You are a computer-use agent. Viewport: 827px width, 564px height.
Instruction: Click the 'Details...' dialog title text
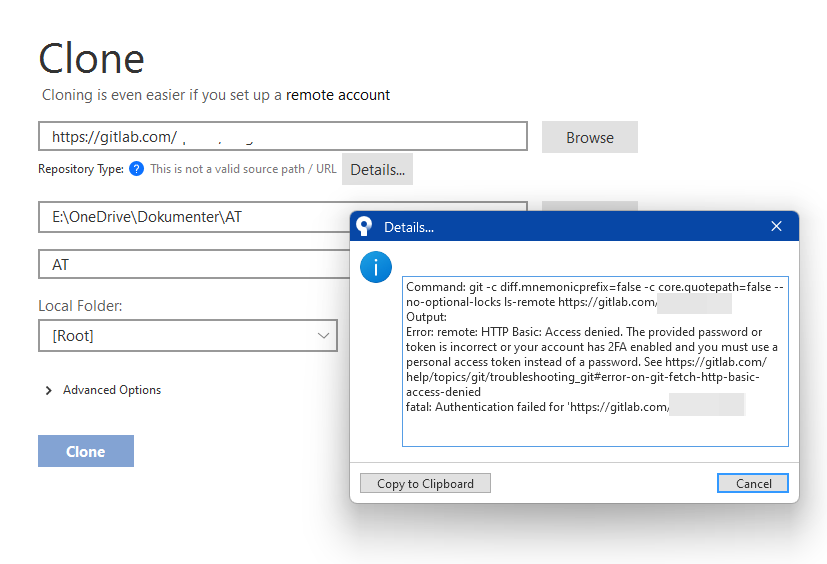[x=409, y=227]
